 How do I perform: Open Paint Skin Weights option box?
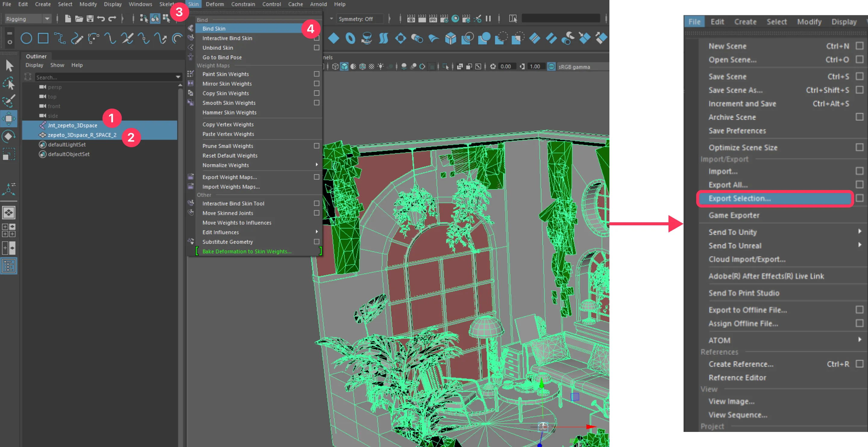click(316, 74)
